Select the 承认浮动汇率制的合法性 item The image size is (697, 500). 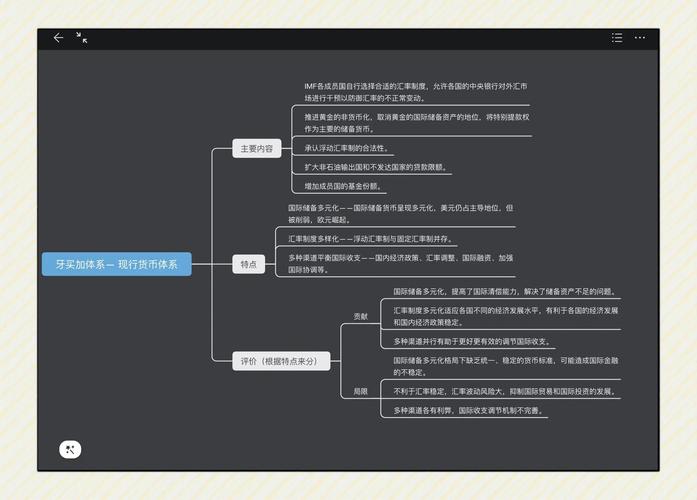346,148
